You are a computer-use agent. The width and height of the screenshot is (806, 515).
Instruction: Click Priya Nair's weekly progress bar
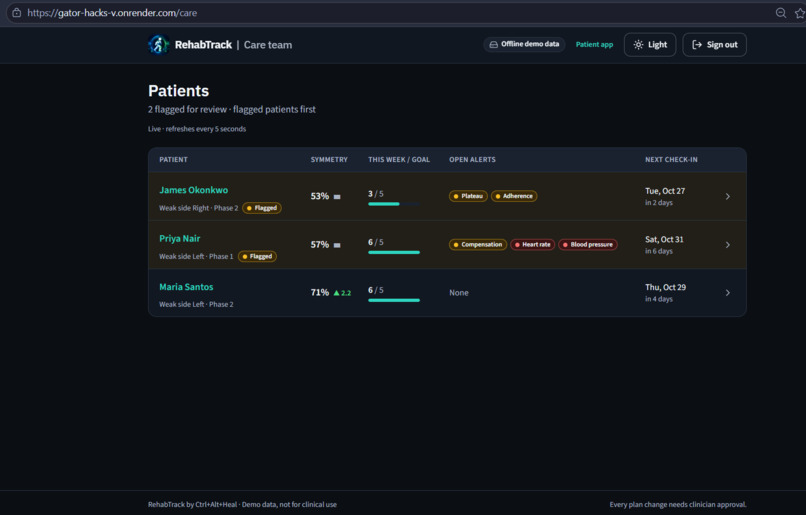394,252
